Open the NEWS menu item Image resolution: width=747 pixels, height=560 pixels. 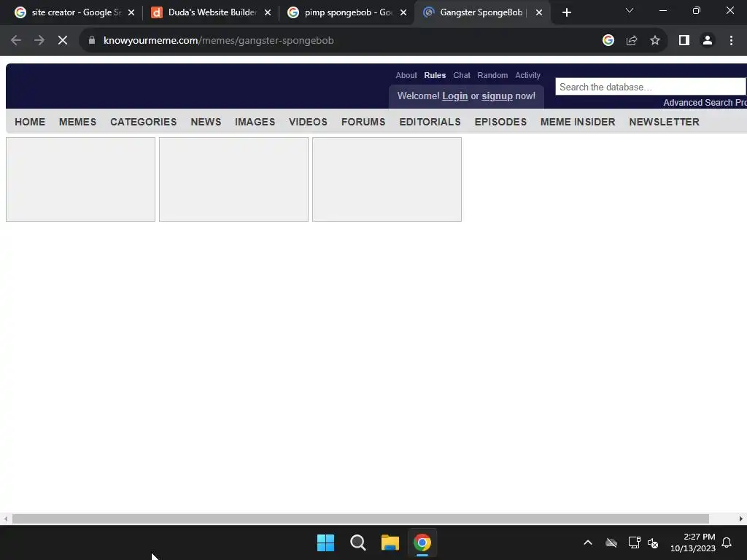tap(206, 122)
